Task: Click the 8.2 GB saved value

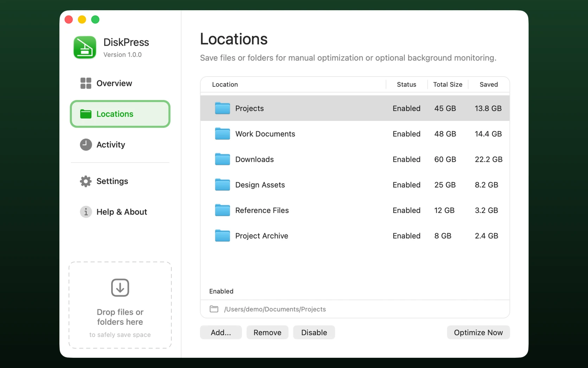Action: 486,185
